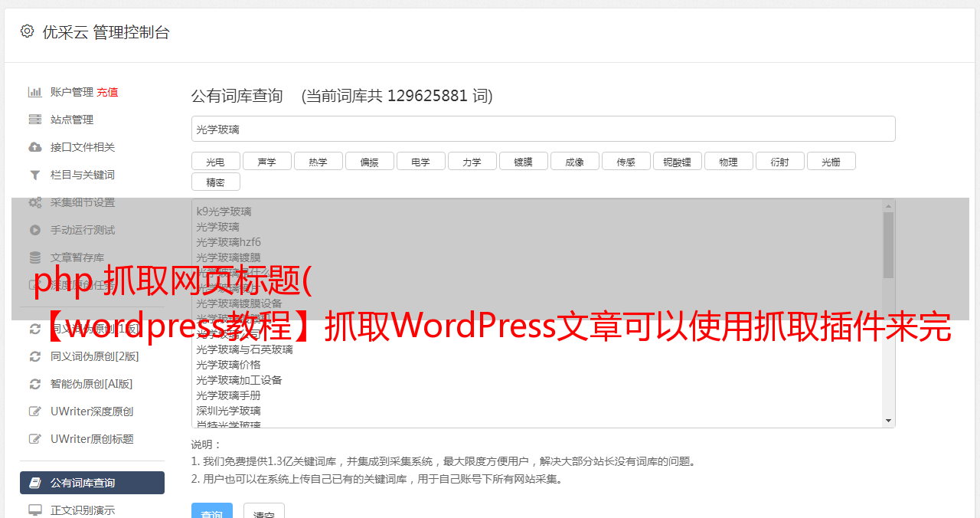This screenshot has width=980, height=518.
Task: Click the 声学 tag button
Action: click(266, 162)
